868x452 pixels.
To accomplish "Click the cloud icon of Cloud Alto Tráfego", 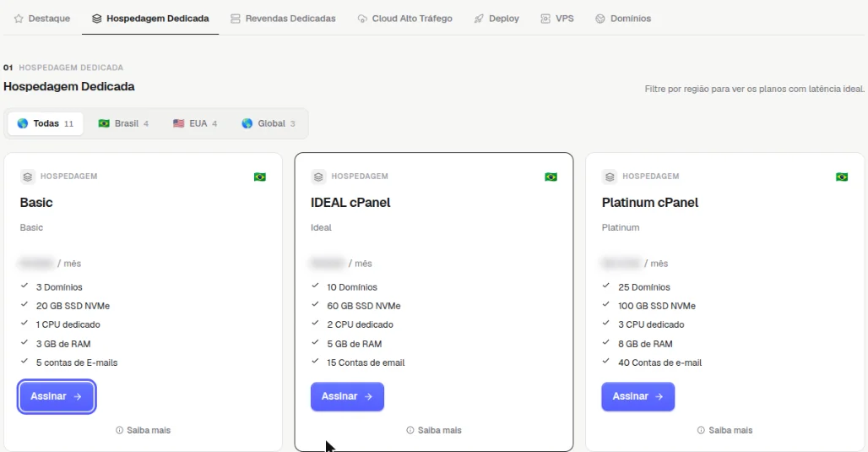I will click(x=362, y=19).
